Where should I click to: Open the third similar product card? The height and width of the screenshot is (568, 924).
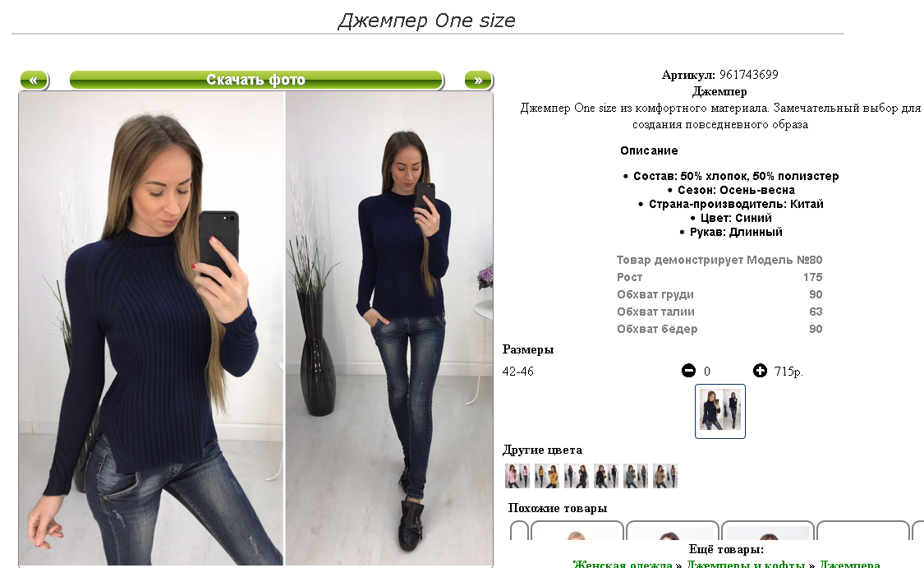(x=768, y=531)
